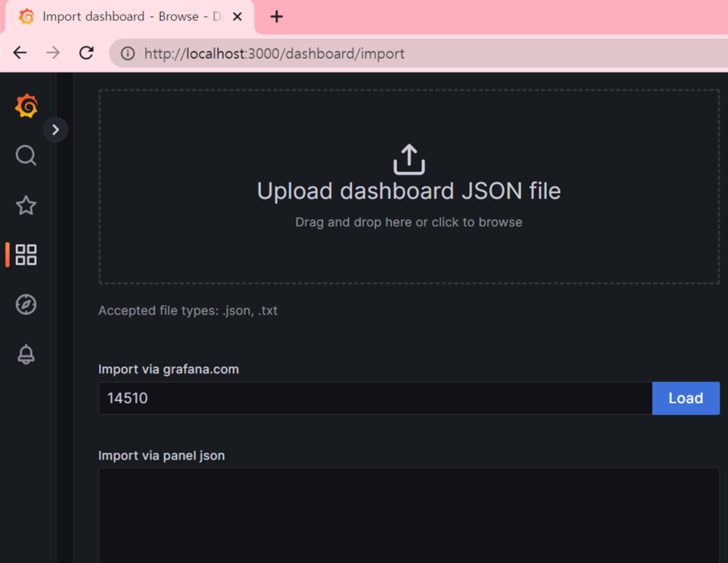
Task: Click the upload arrow icon
Action: point(409,160)
